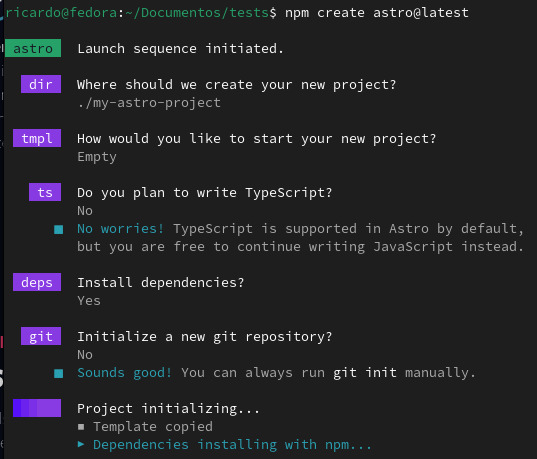Click the Project initializing... status text
Screen dimensions: 537x459
tap(168, 408)
